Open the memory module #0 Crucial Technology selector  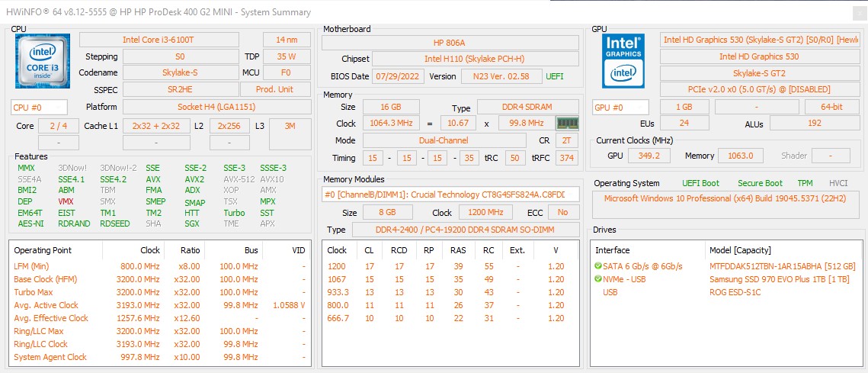pos(450,194)
